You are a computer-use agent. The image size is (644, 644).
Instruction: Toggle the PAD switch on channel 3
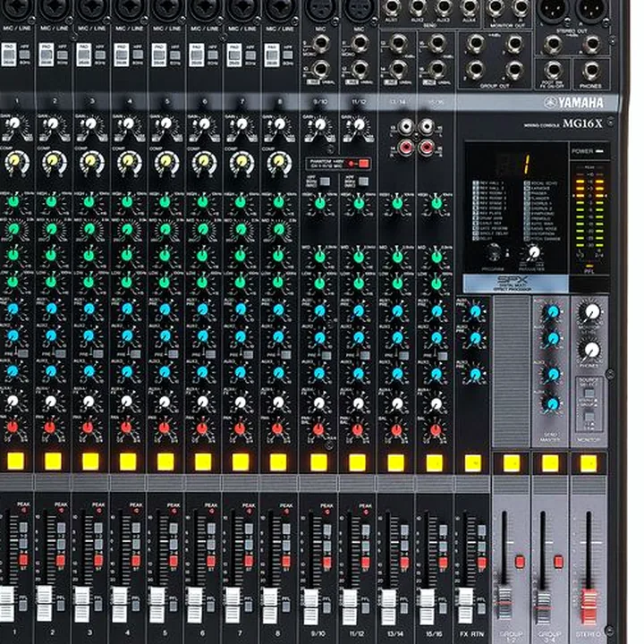tap(83, 55)
